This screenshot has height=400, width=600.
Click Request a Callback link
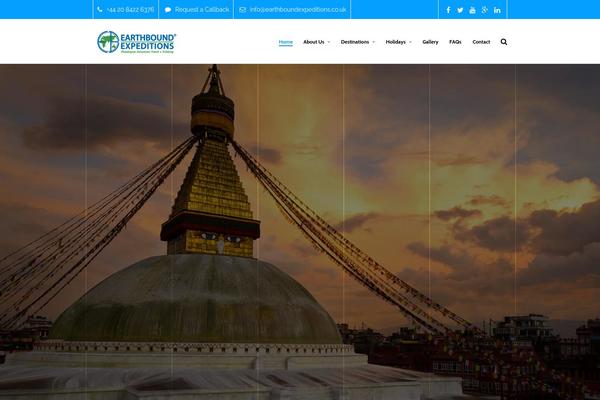202,10
